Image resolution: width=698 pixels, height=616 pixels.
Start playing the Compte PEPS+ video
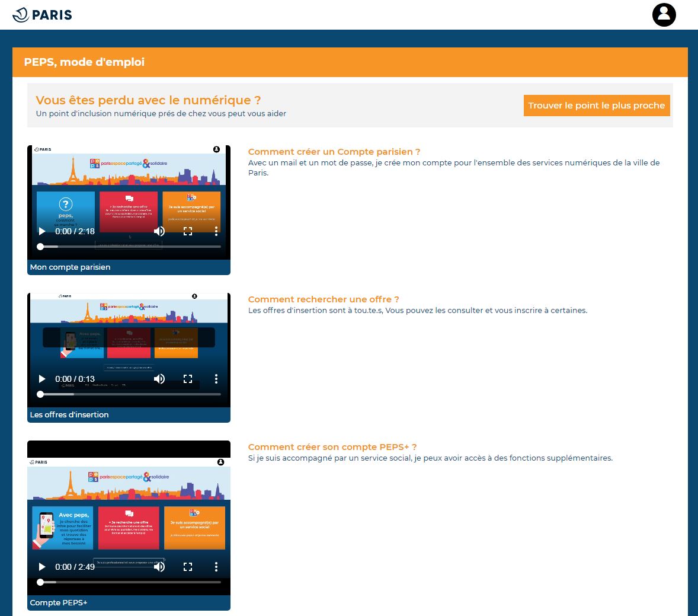[42, 567]
